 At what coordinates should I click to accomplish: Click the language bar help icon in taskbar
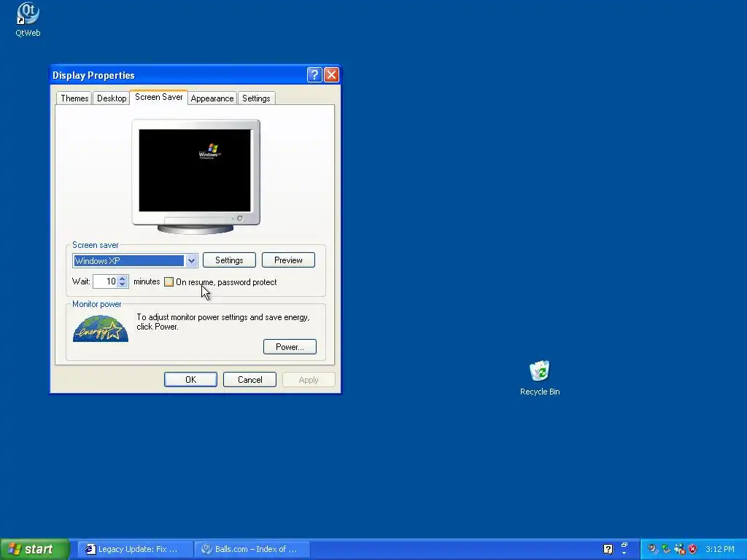608,549
